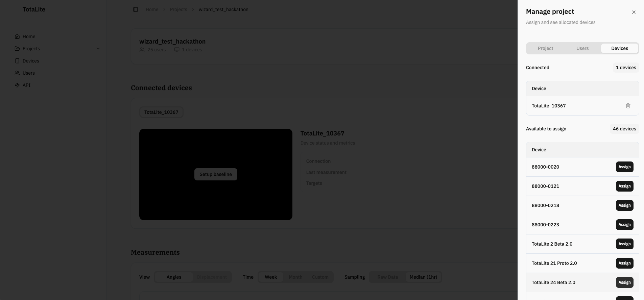Click the devices monitor icon under project title
The height and width of the screenshot is (300, 644).
pyautogui.click(x=177, y=50)
